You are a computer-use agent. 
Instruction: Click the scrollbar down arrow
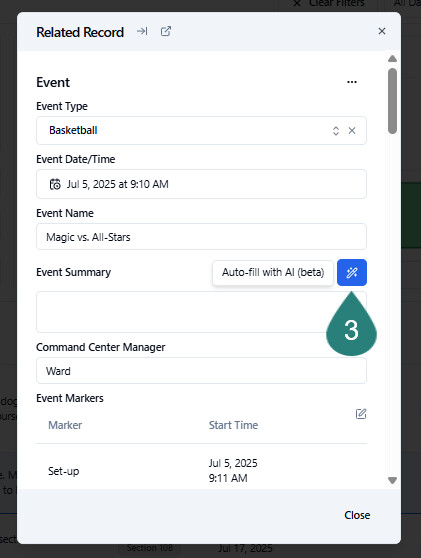click(x=393, y=481)
